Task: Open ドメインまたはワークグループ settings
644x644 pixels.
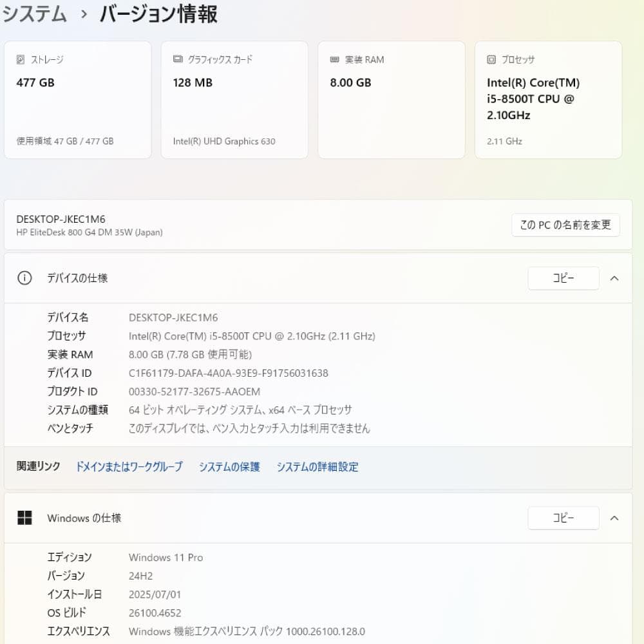Action: (128, 467)
